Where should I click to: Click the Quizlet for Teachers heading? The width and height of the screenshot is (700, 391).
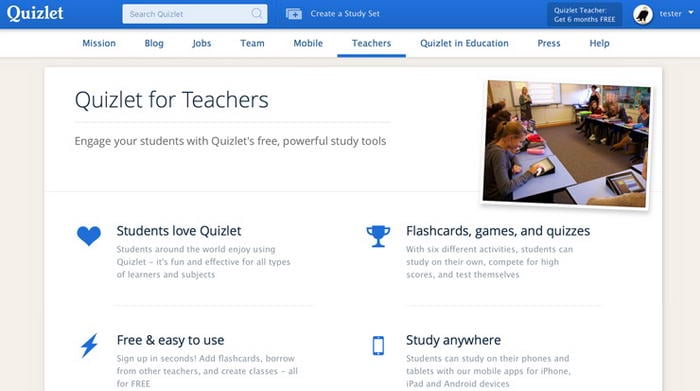click(171, 100)
